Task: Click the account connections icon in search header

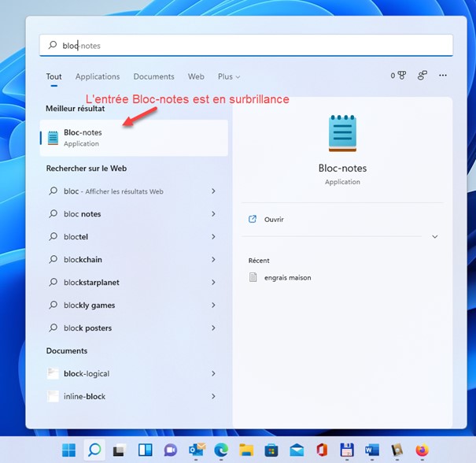Action: tap(422, 76)
